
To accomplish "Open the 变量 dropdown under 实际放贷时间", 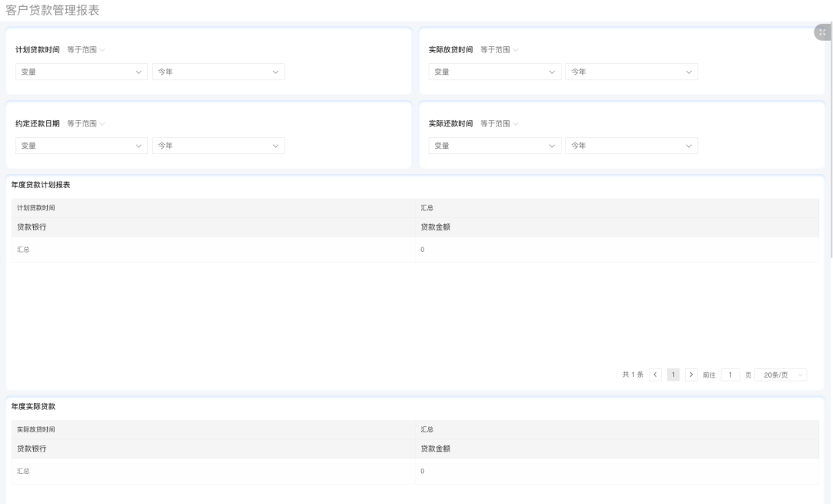I will [494, 72].
